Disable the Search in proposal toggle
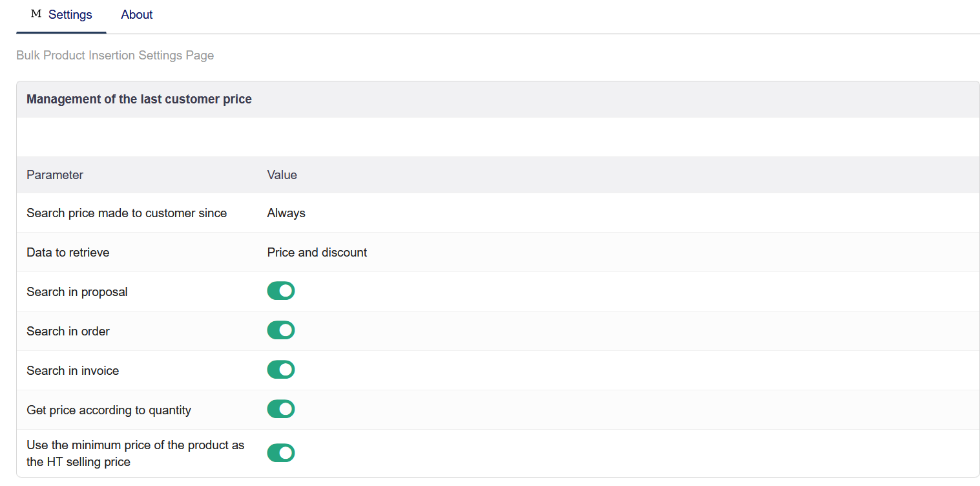 [281, 291]
